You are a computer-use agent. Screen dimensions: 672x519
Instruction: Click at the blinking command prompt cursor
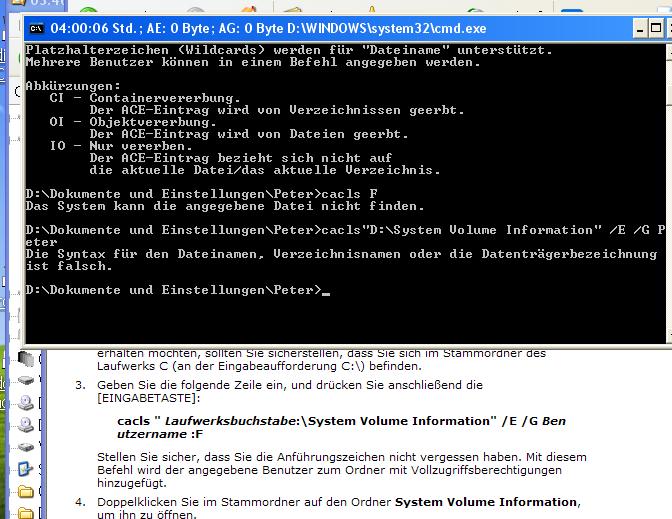pyautogui.click(x=326, y=290)
